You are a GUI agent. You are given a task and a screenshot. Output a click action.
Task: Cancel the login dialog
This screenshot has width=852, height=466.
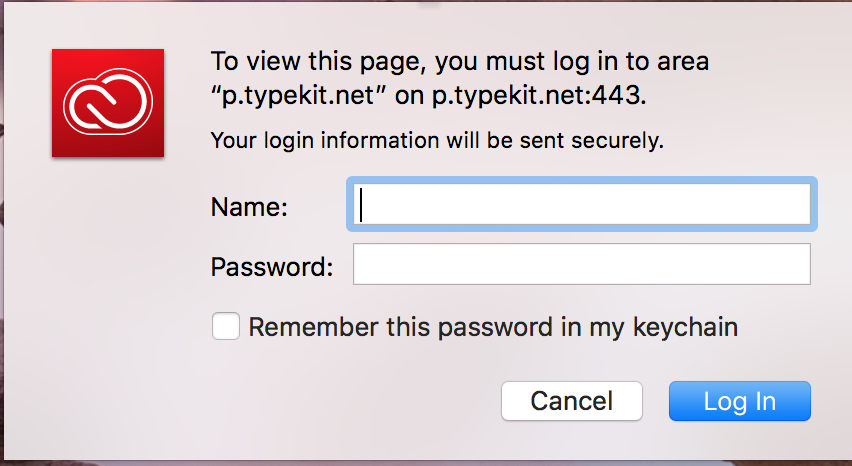572,401
